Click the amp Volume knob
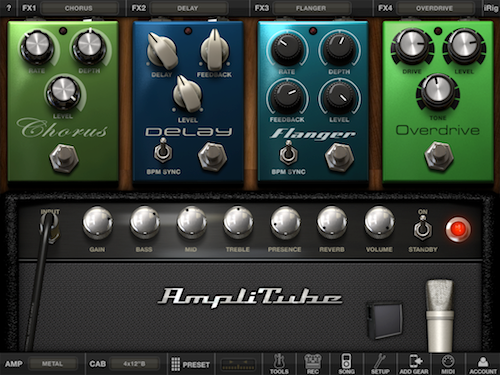500x375 pixels. coord(379,223)
